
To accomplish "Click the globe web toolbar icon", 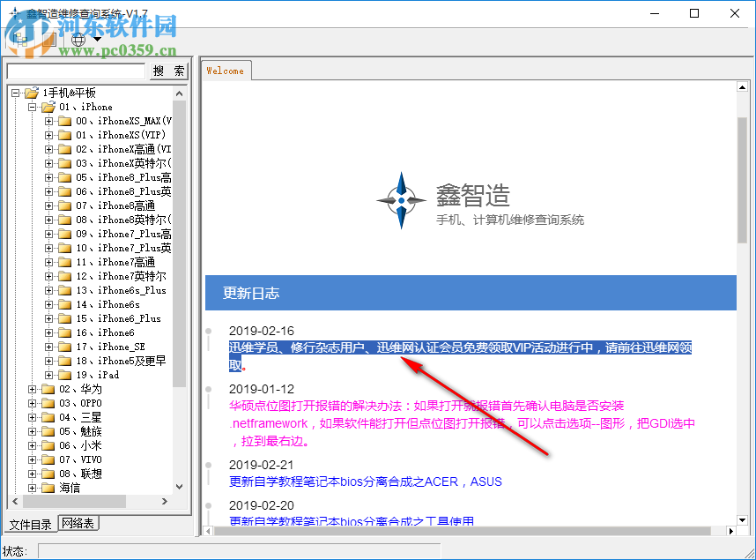I will 78,40.
